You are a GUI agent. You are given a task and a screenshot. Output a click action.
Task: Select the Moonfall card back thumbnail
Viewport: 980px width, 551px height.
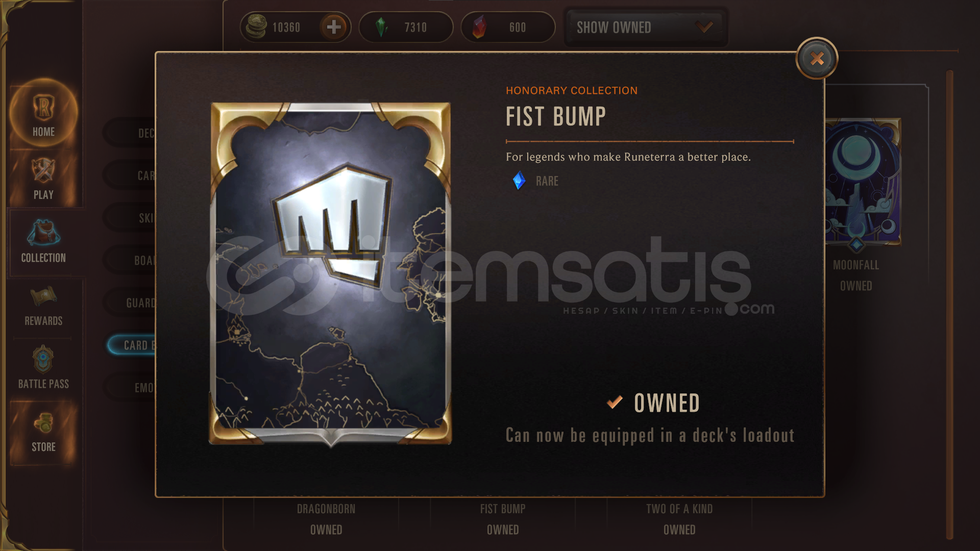(863, 181)
